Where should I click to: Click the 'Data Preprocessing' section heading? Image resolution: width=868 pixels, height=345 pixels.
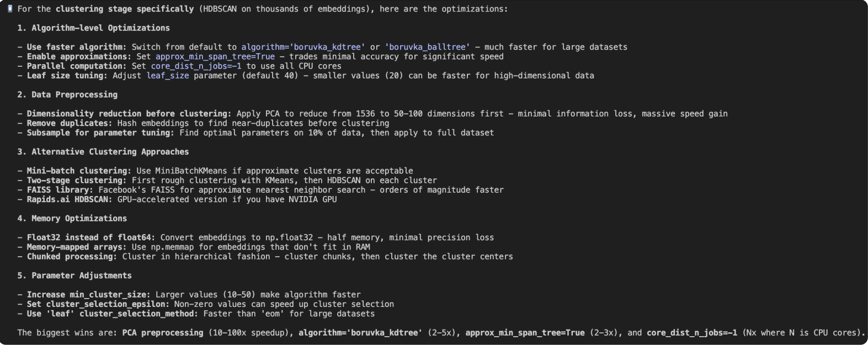[74, 95]
